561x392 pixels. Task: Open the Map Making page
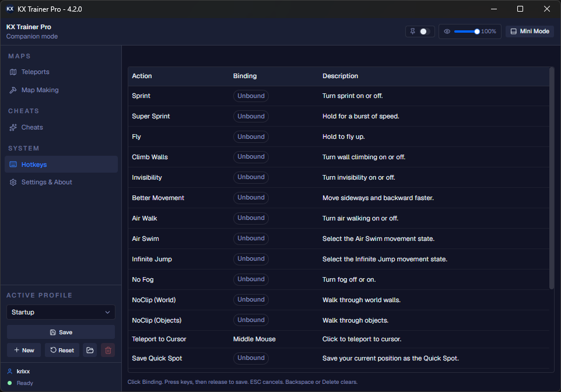coord(61,90)
